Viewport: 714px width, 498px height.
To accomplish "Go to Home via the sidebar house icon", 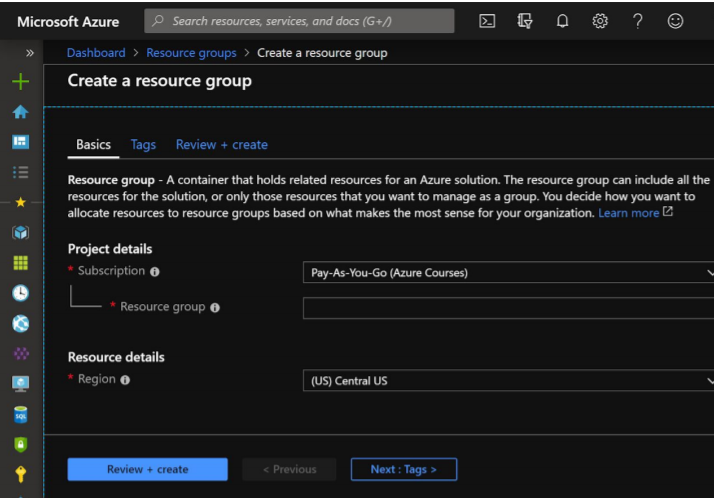I will 20,113.
